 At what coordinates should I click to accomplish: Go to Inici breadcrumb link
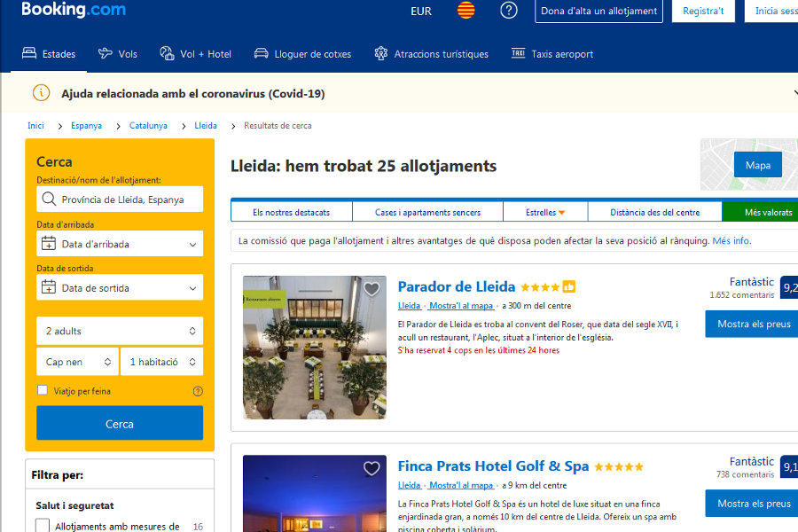tap(35, 125)
